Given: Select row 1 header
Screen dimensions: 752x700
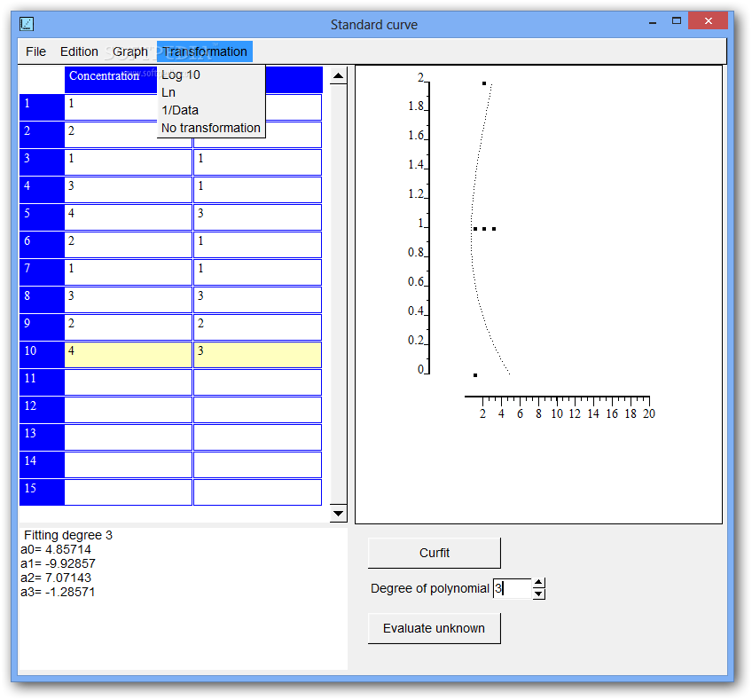Looking at the screenshot, I should [x=42, y=107].
